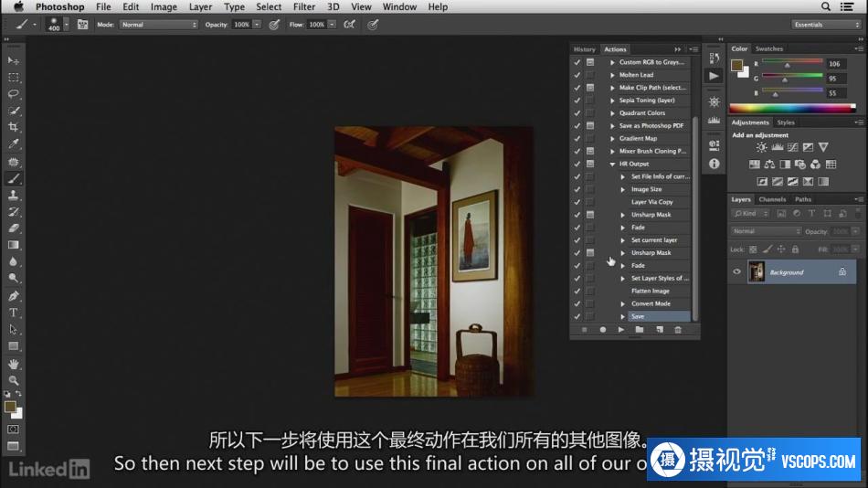Expand the Quadrant Colors action
Viewport: 868px width, 488px height.
click(x=612, y=113)
